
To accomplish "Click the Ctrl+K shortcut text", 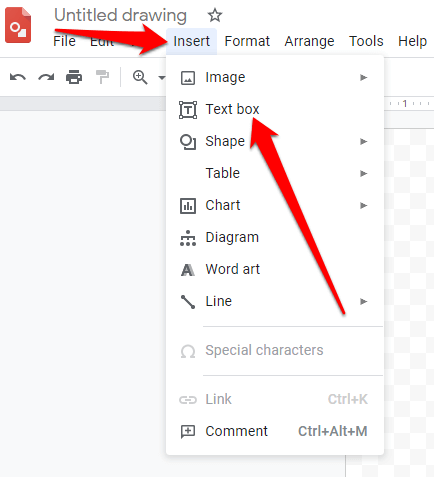I will 348,399.
